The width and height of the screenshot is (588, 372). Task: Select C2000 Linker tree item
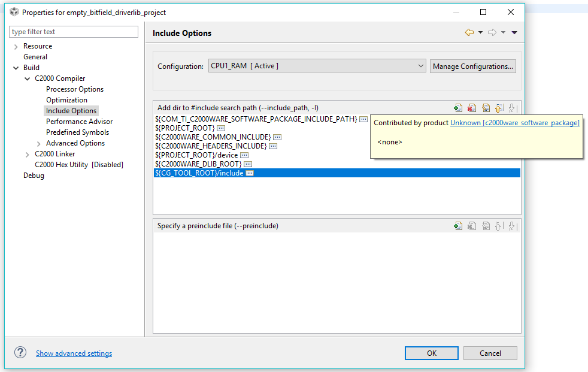[54, 154]
